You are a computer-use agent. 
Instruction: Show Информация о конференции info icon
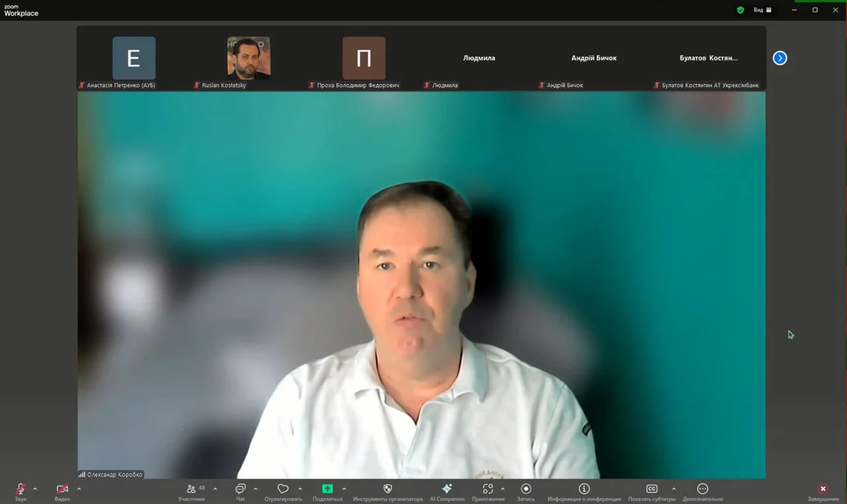tap(584, 489)
